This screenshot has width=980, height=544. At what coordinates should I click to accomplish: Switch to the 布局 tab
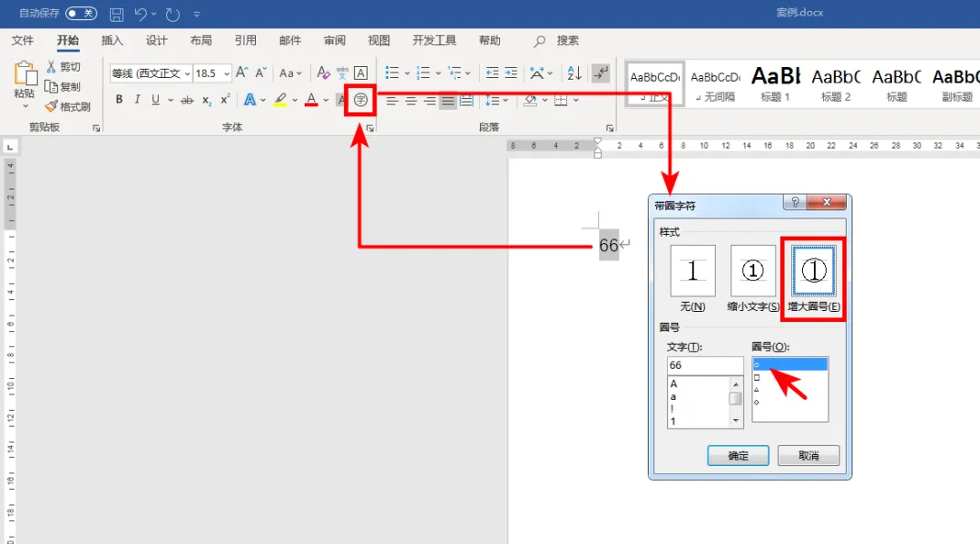[x=201, y=41]
